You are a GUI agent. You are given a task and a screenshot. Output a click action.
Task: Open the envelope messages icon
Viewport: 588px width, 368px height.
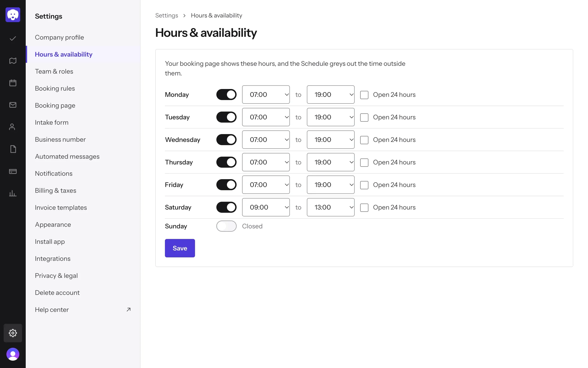pos(13,105)
